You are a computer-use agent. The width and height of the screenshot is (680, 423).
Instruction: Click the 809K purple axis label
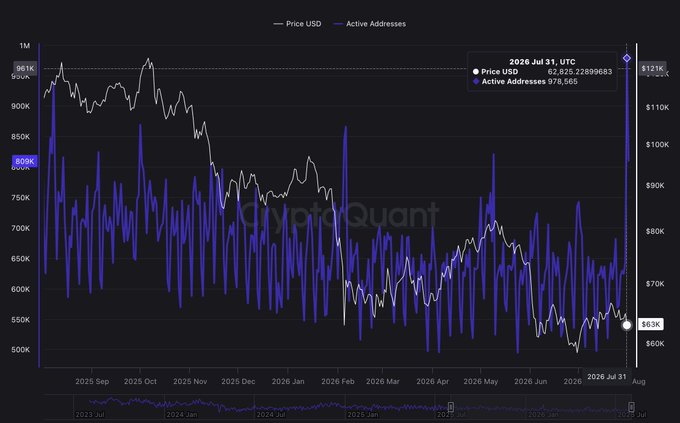click(25, 161)
